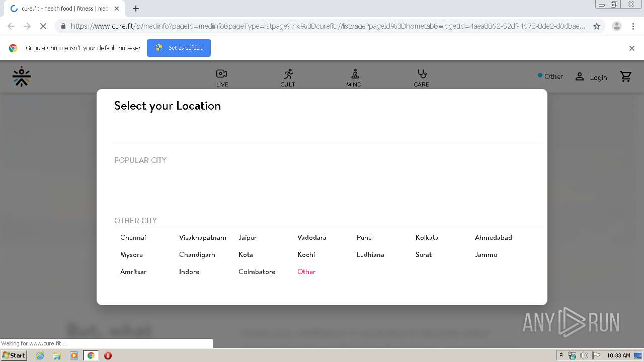Open the Other location selector in header

pyautogui.click(x=550, y=76)
